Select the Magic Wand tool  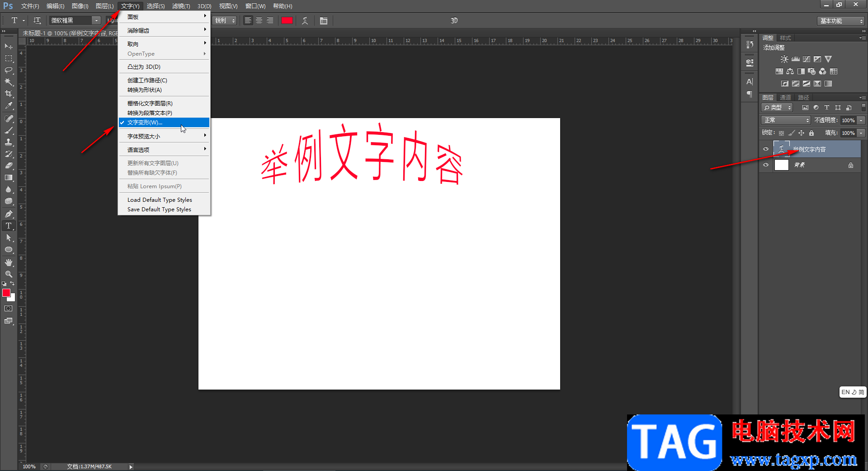[9, 82]
